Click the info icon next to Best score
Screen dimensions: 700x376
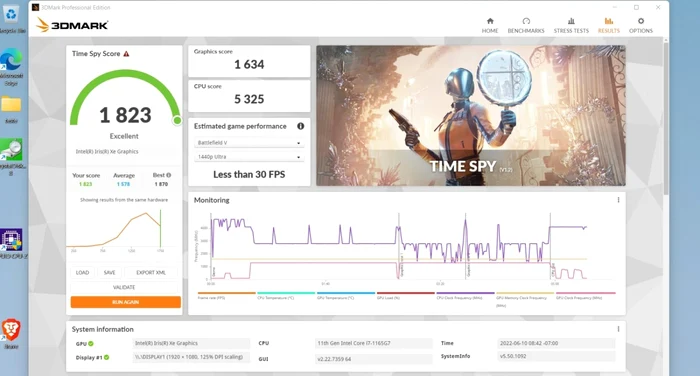tap(169, 175)
